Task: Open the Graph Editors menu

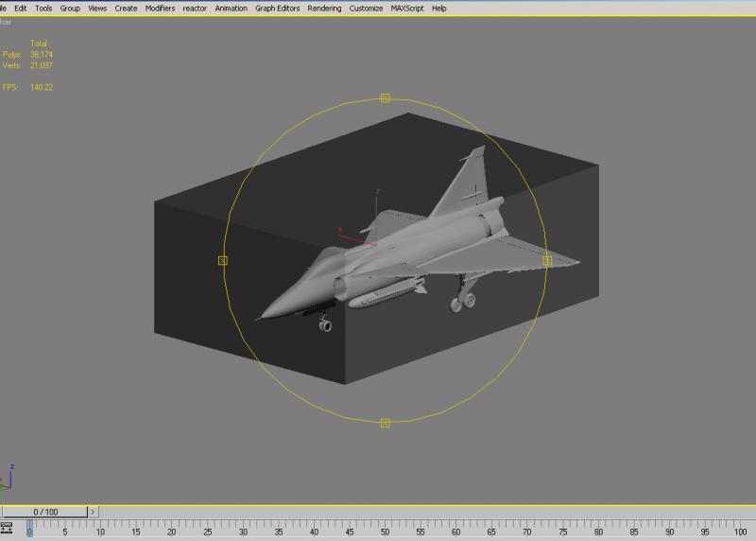Action: tap(277, 9)
